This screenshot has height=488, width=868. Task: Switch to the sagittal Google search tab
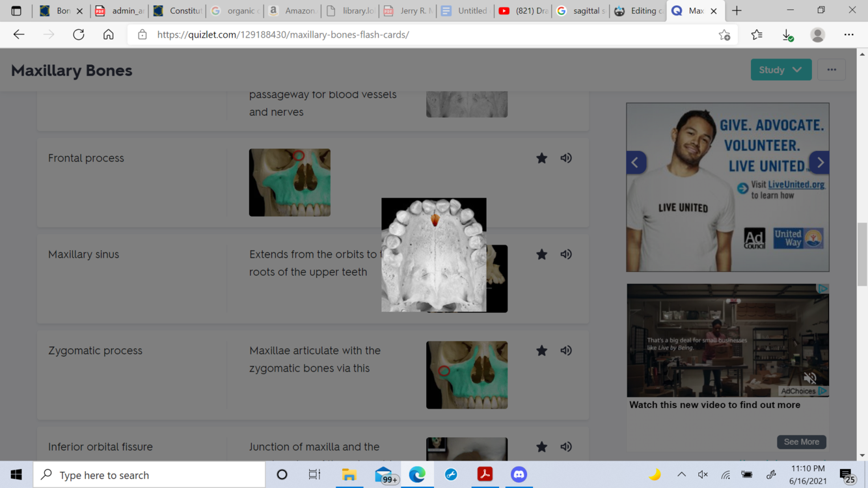[x=580, y=10]
